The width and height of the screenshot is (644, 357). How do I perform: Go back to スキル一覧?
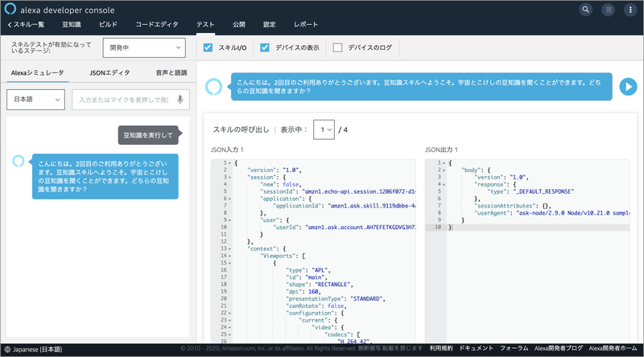coord(26,25)
